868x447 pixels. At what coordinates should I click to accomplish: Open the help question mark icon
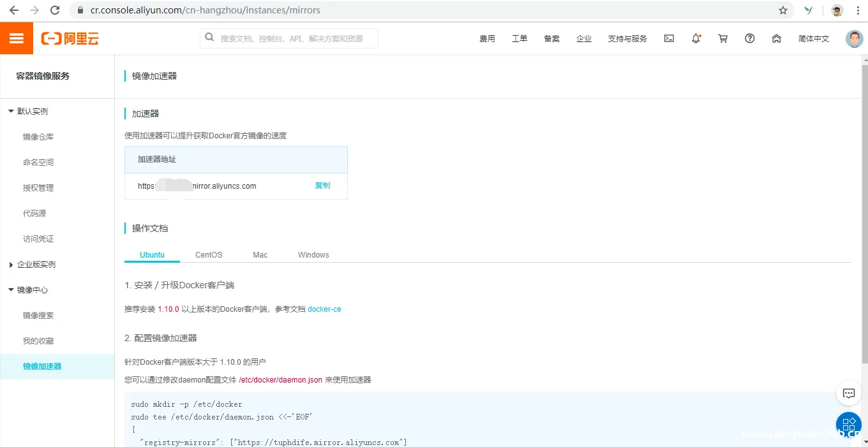pyautogui.click(x=750, y=38)
